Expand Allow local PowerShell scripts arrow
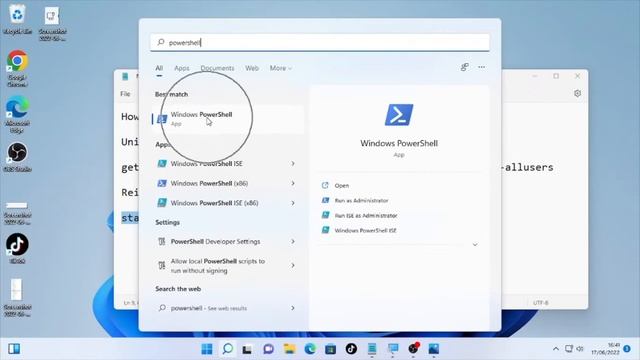The image size is (640, 360). 293,266
